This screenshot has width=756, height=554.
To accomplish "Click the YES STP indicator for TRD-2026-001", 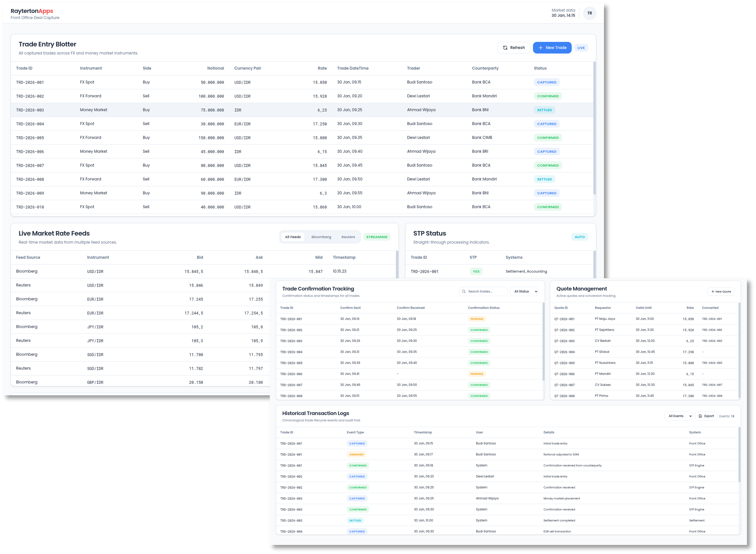I will pyautogui.click(x=476, y=272).
